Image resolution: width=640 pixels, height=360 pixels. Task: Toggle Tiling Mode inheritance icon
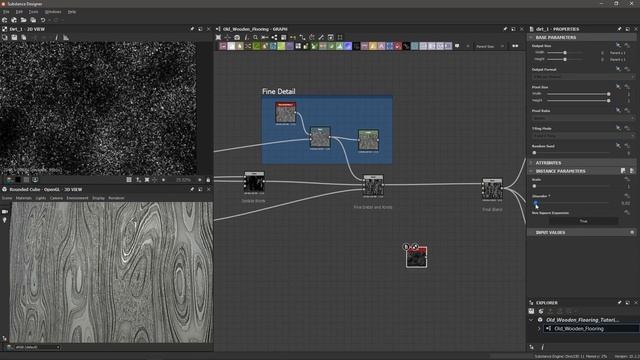618,128
